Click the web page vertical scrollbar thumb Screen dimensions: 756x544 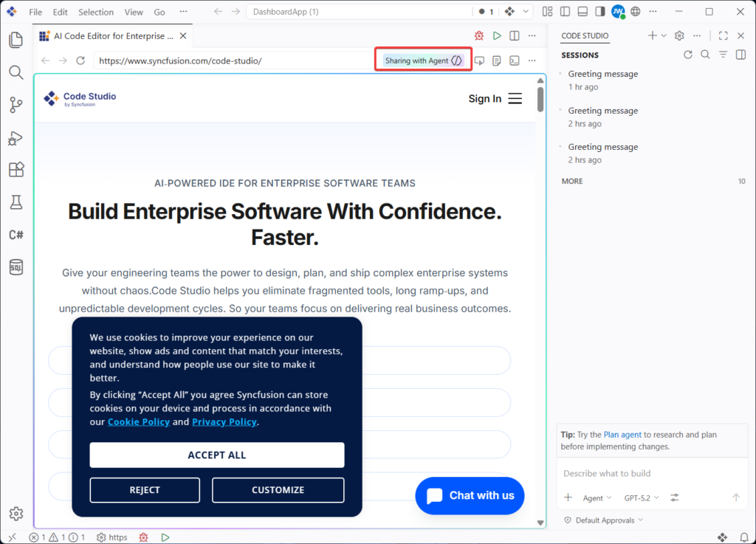[x=540, y=99]
